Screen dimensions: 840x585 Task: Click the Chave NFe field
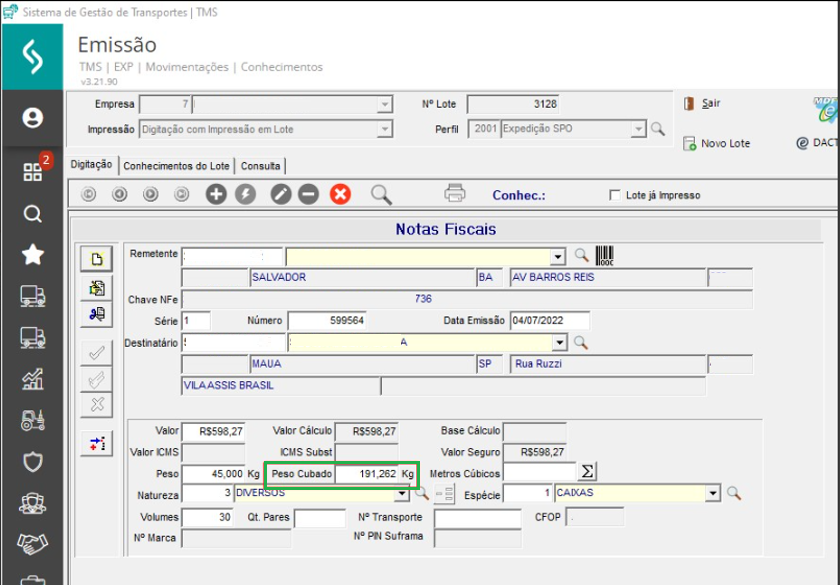click(x=467, y=299)
